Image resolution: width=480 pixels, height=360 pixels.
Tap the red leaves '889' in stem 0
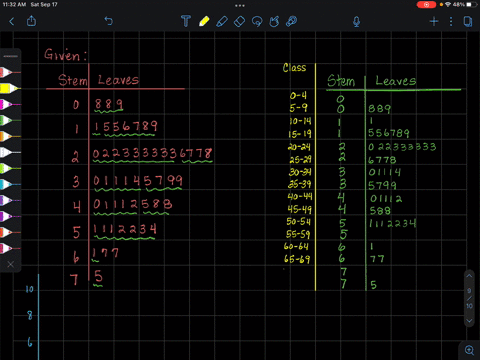click(109, 104)
